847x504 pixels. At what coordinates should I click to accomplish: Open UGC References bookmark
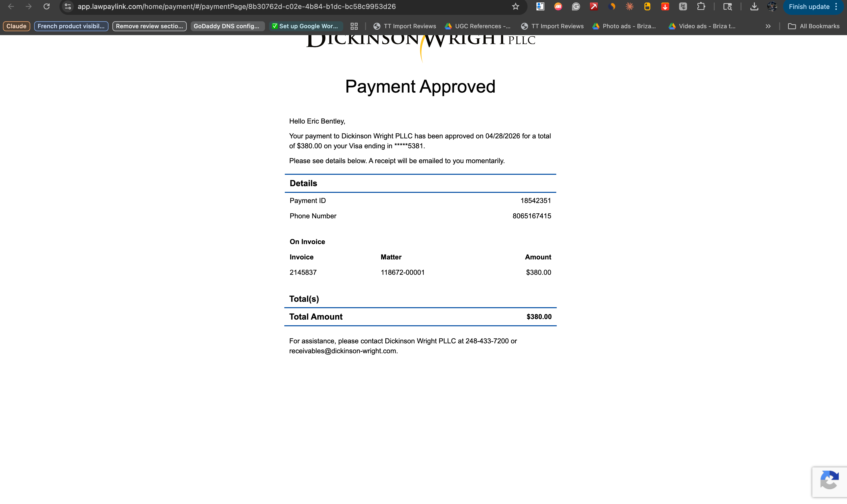tap(478, 26)
